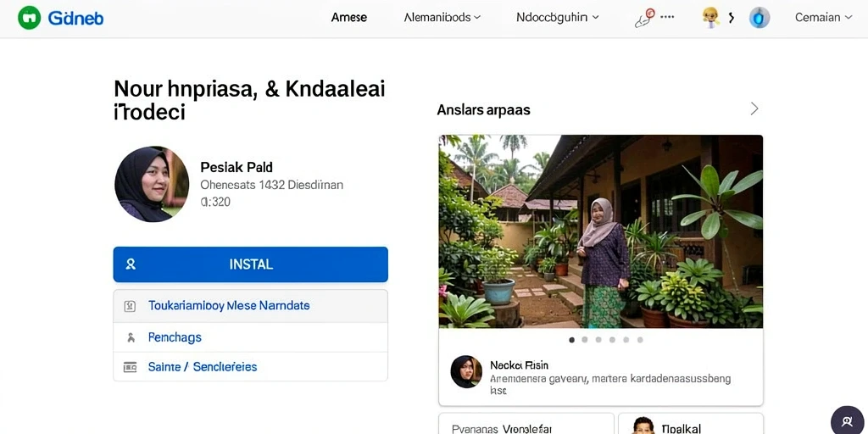The height and width of the screenshot is (434, 868).
Task: Click the Anslars arpaas section title
Action: click(483, 110)
